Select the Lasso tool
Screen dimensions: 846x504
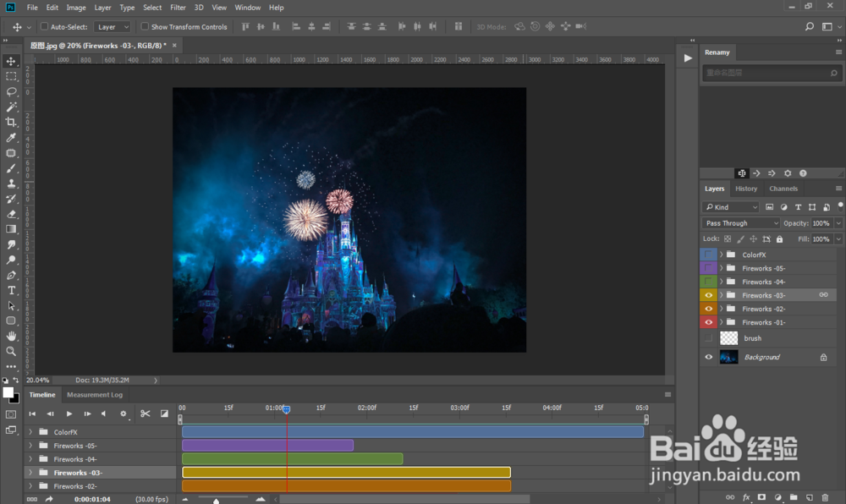[x=11, y=92]
